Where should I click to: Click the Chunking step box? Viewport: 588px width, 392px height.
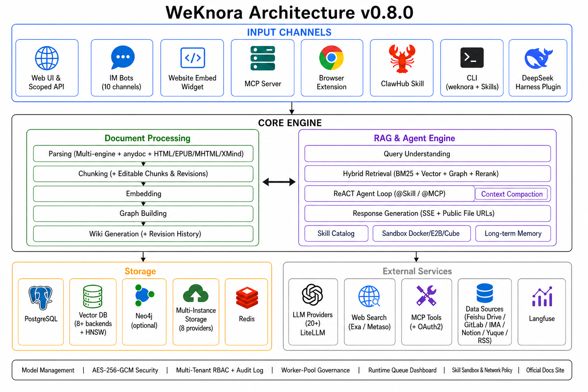click(x=143, y=174)
